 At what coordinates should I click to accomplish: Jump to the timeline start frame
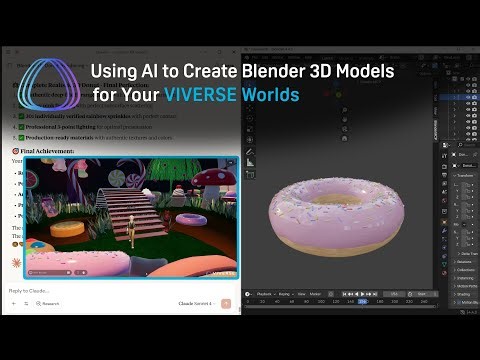pyautogui.click(x=344, y=294)
